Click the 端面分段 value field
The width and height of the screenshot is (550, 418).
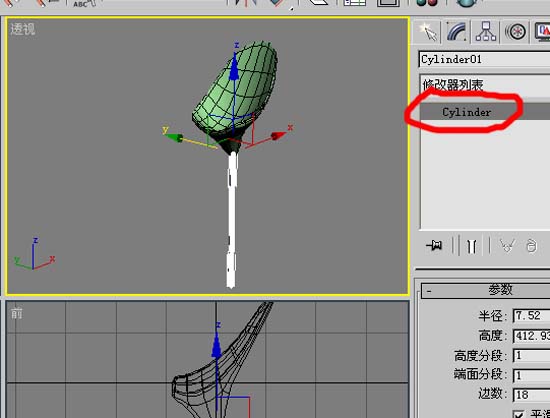(531, 375)
